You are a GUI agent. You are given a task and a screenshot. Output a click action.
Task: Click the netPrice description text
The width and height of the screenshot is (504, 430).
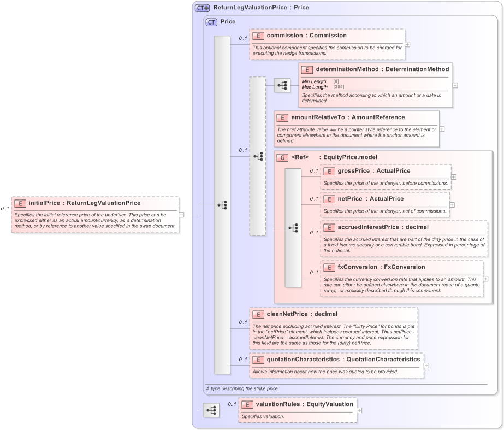(385, 211)
